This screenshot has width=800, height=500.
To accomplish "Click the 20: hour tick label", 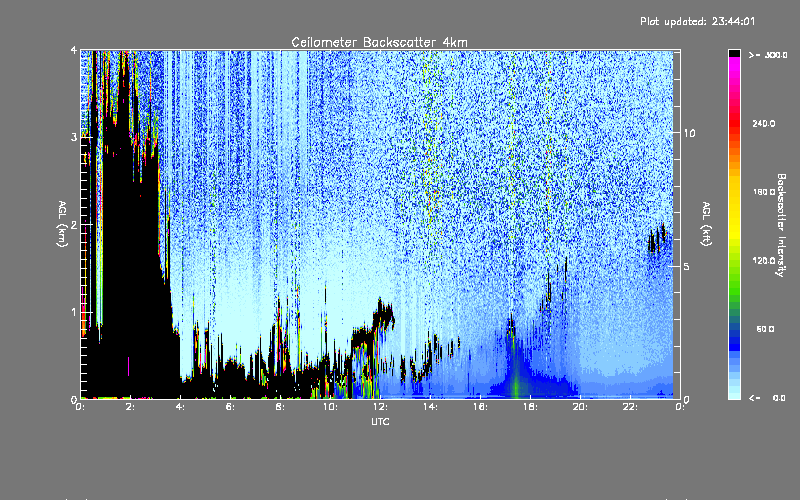I will [580, 407].
